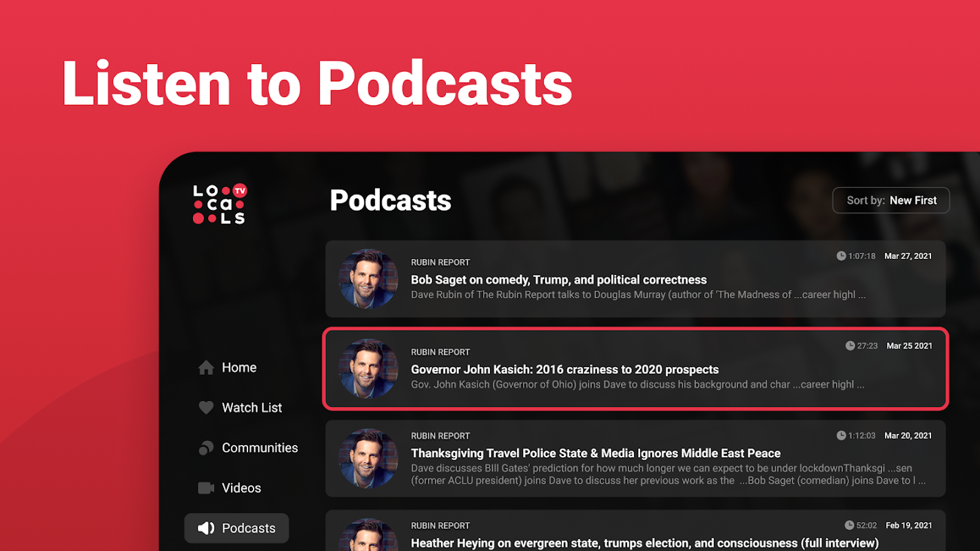Click clock icon beside 1:12:03 duration
The width and height of the screenshot is (980, 551).
[x=841, y=435]
